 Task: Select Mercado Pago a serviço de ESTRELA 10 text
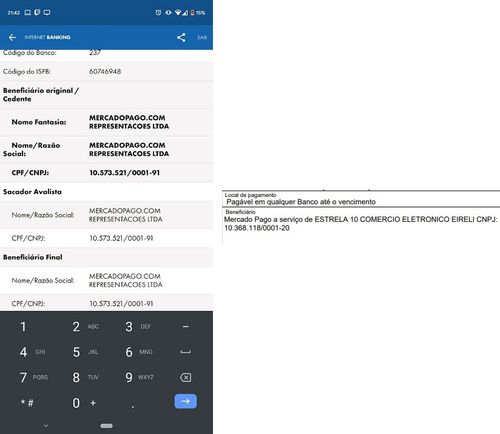(290, 219)
